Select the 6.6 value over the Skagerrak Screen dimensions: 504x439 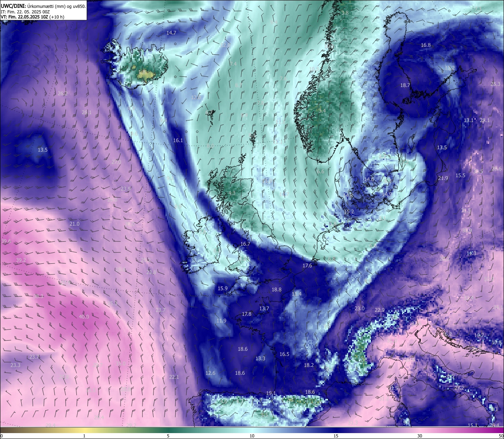321,172
